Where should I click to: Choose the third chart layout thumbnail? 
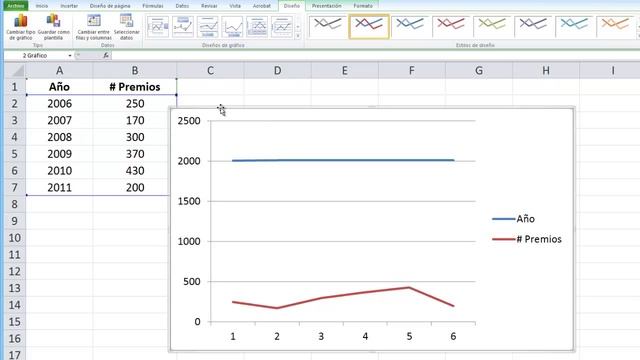(207, 27)
